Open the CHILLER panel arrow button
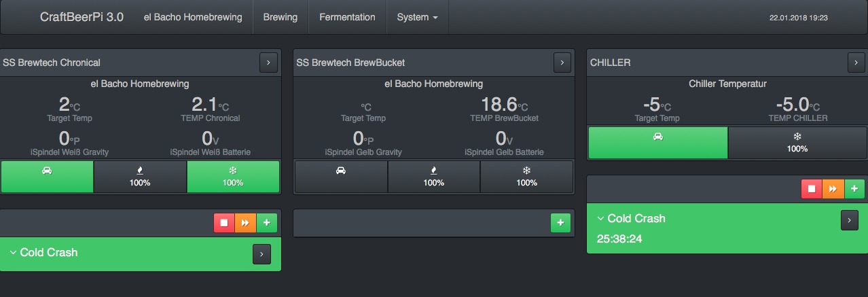 pos(856,63)
